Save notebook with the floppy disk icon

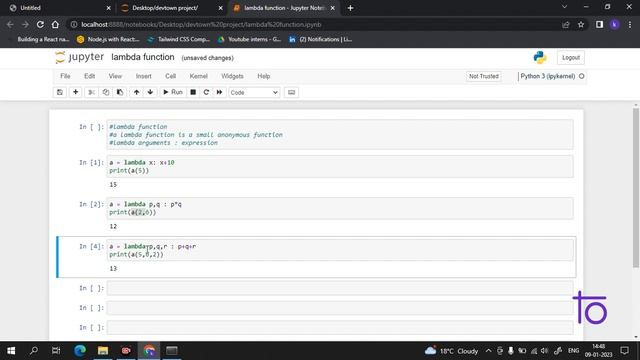tap(60, 92)
